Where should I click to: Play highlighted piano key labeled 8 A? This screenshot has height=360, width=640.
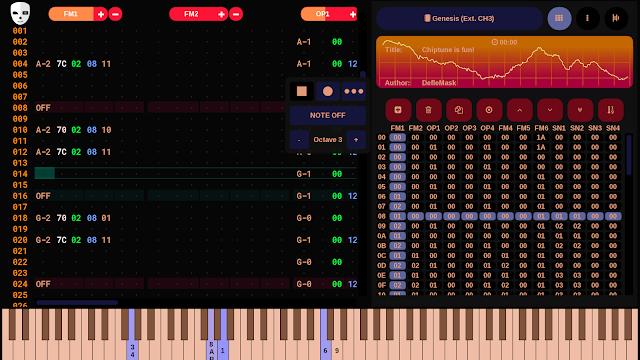(211, 334)
